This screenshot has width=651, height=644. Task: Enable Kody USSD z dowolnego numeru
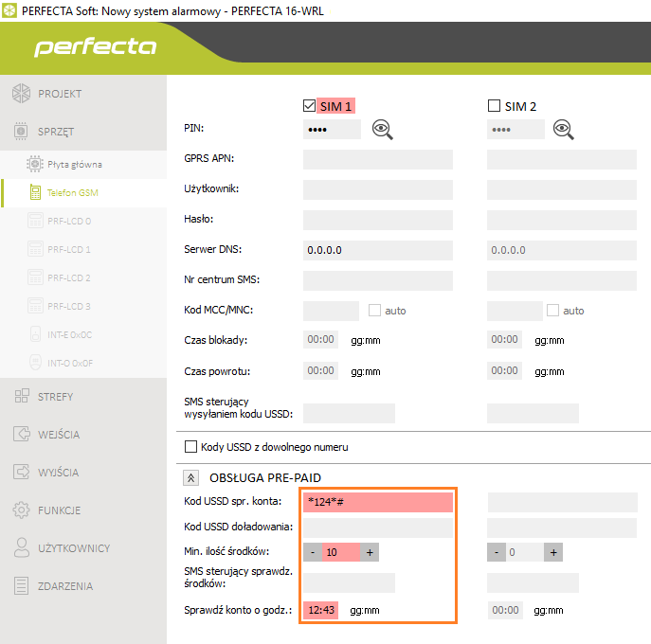click(x=190, y=446)
